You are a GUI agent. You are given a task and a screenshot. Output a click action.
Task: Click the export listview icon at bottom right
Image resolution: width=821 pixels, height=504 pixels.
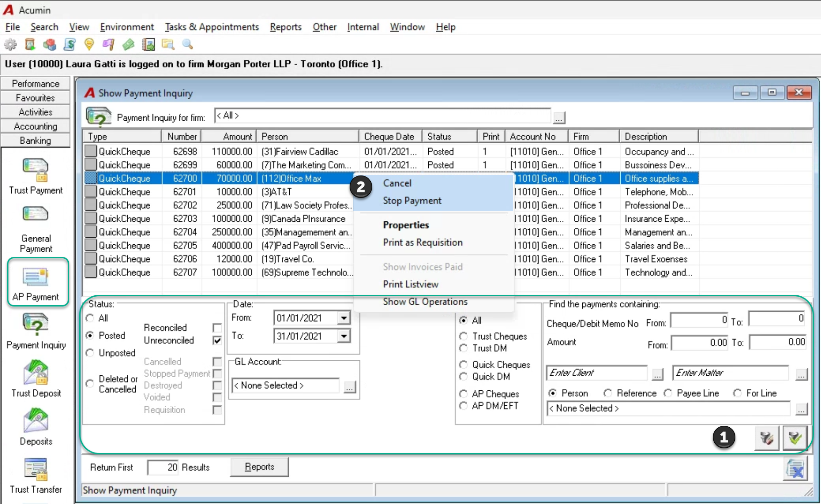(795, 468)
